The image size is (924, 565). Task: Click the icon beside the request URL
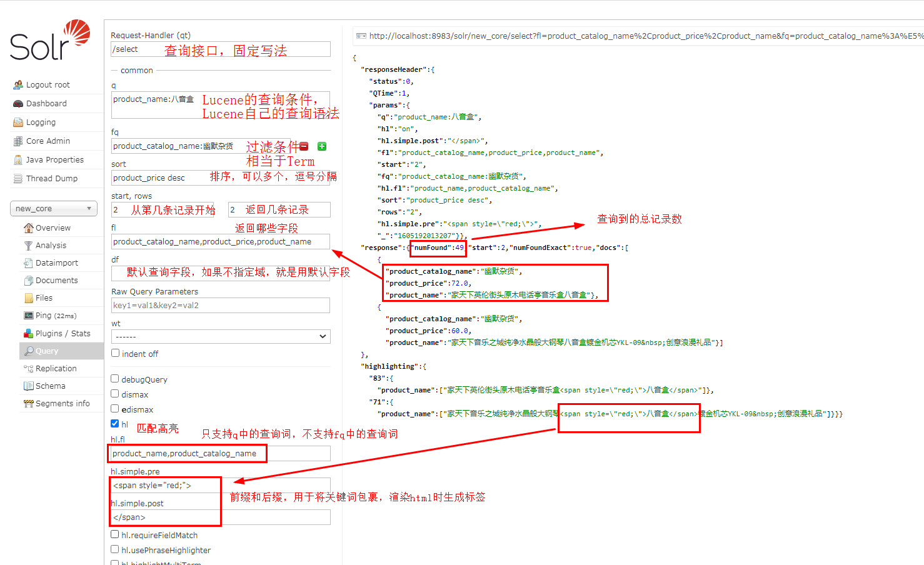point(361,36)
